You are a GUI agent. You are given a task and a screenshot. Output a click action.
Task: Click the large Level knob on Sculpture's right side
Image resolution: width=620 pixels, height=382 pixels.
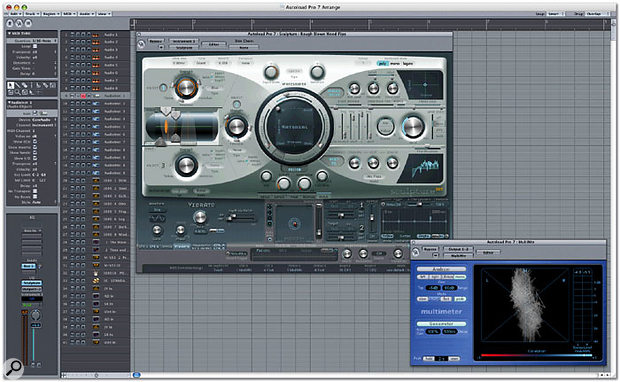pos(413,127)
